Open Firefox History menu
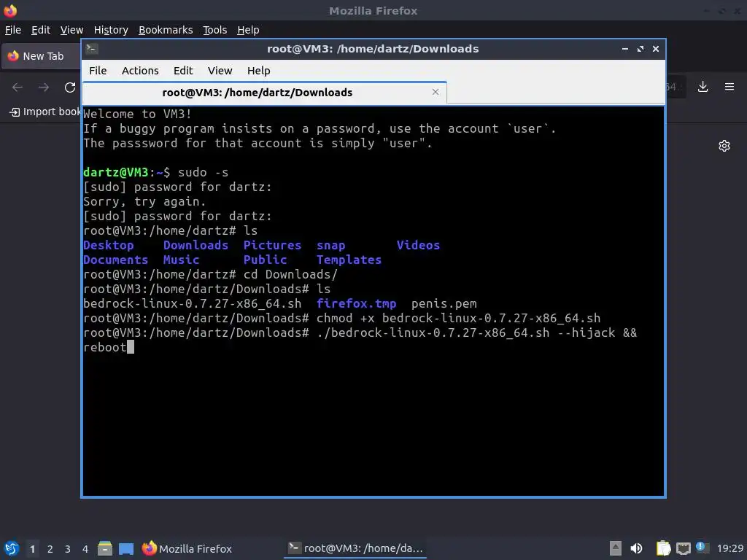The width and height of the screenshot is (747, 560). (111, 30)
